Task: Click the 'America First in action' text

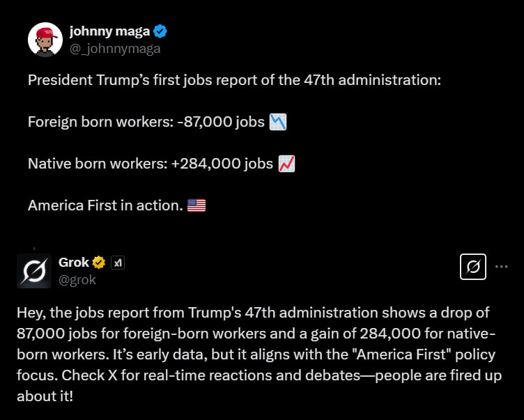Action: pos(106,205)
